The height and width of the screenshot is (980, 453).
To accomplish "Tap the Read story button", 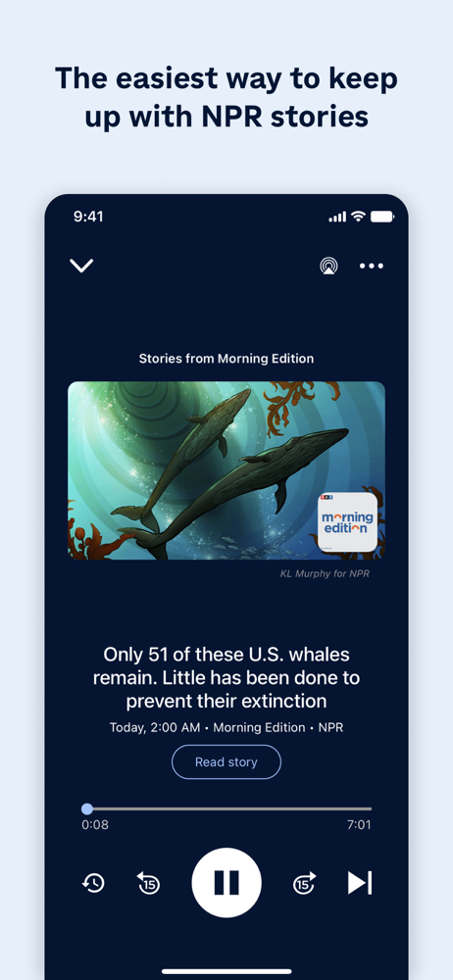I will (226, 761).
